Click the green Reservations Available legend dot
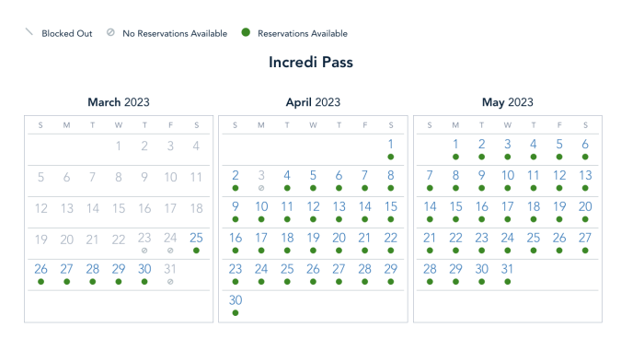This screenshot has height=339, width=644. [246, 32]
